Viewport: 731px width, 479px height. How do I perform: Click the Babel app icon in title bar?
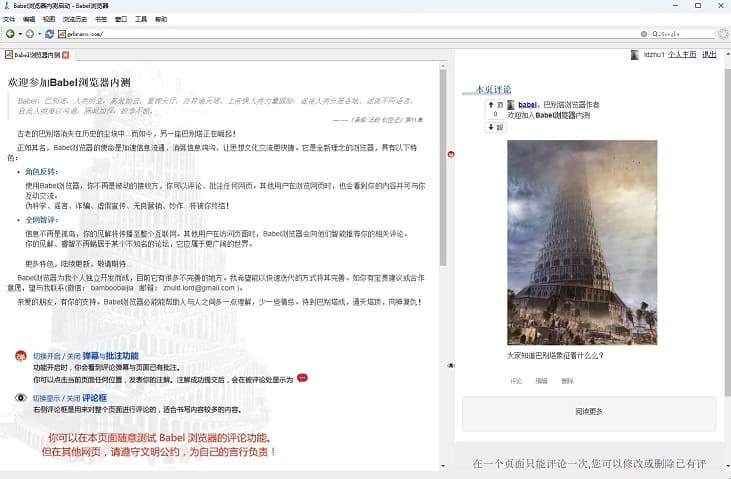click(7, 6)
